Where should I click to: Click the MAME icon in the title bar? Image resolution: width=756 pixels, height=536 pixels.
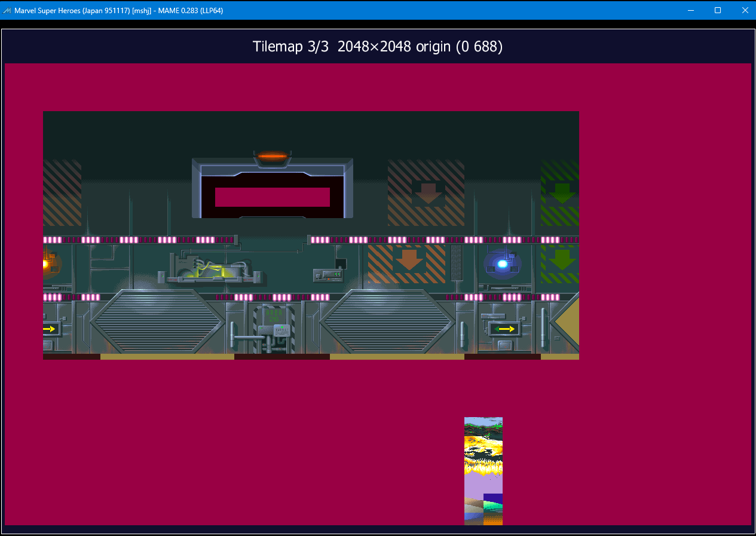point(7,10)
